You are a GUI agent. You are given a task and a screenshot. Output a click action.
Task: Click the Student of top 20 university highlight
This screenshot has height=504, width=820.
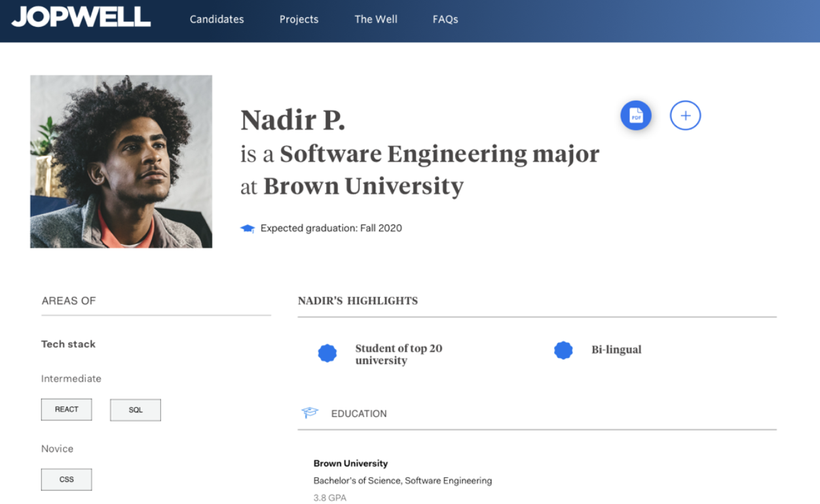tap(399, 354)
